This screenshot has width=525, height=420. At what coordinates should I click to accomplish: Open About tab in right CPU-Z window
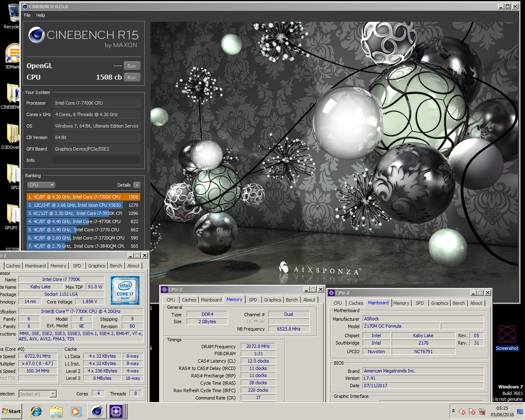(476, 303)
